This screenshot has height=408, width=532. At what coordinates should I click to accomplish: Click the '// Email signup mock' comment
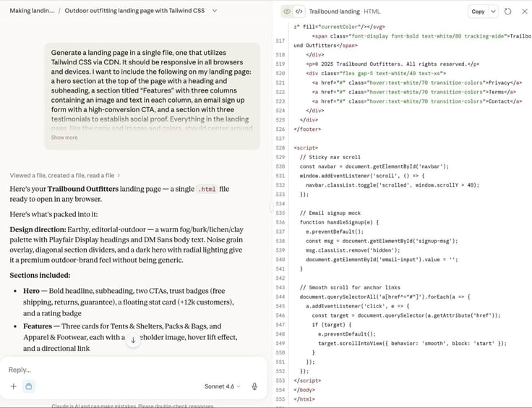(330, 213)
